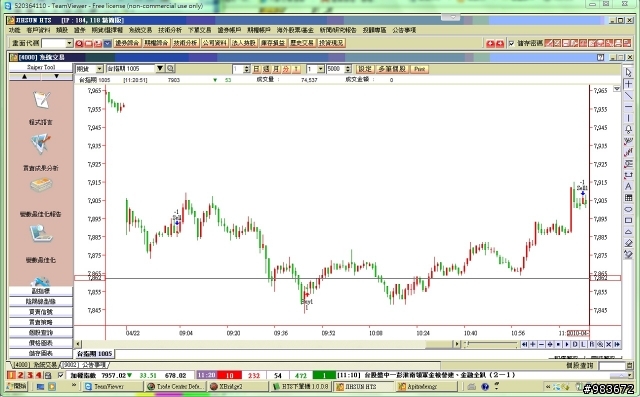Image resolution: width=640 pixels, height=397 pixels.
Task: Open the 技術分析 menu
Action: [x=170, y=30]
